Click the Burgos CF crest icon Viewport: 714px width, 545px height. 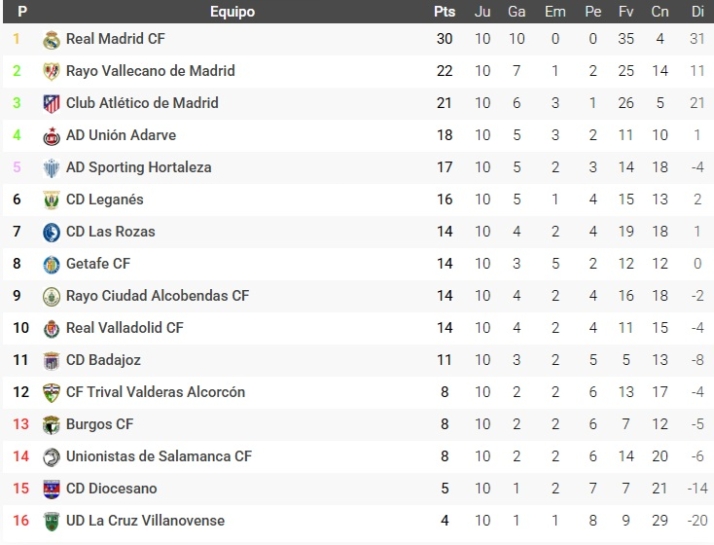pyautogui.click(x=52, y=425)
